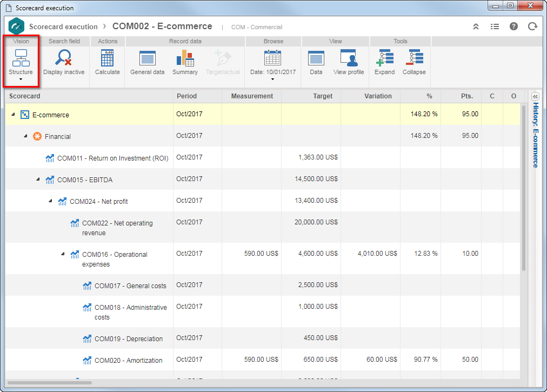Image resolution: width=547 pixels, height=392 pixels.
Task: Select COM019 - Depreciation row
Action: pyautogui.click(x=262, y=338)
